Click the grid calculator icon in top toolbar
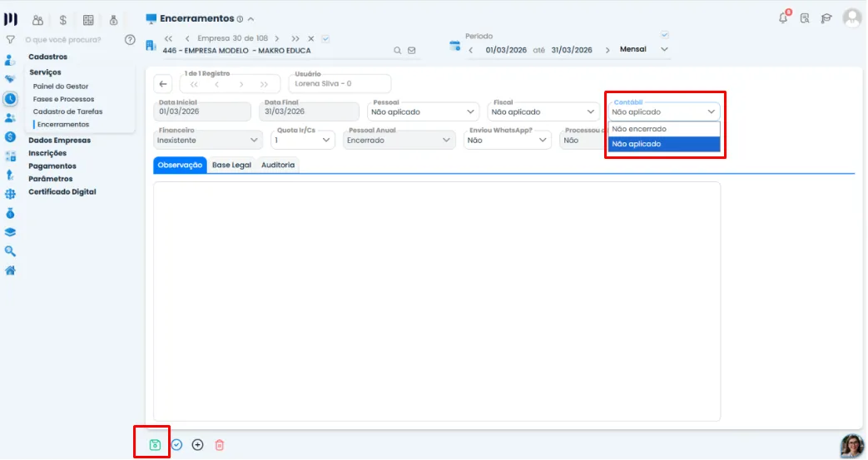 click(88, 20)
